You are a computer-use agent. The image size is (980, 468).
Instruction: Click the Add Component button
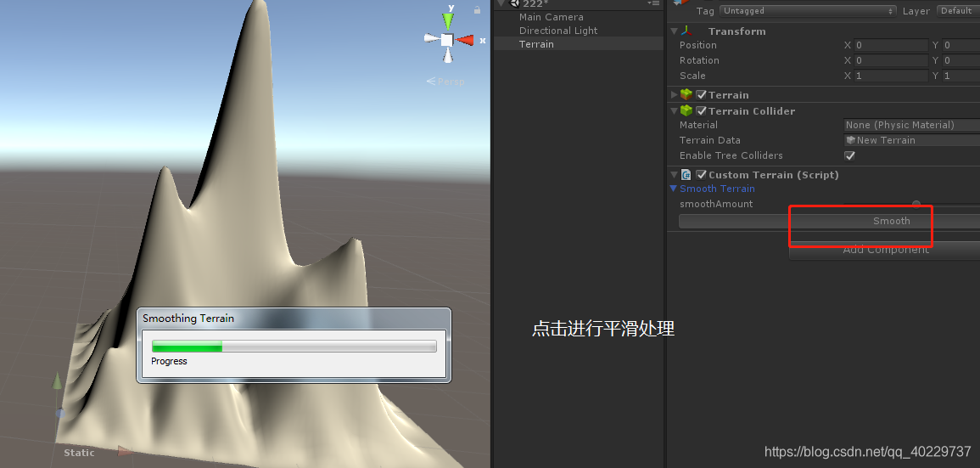point(884,250)
